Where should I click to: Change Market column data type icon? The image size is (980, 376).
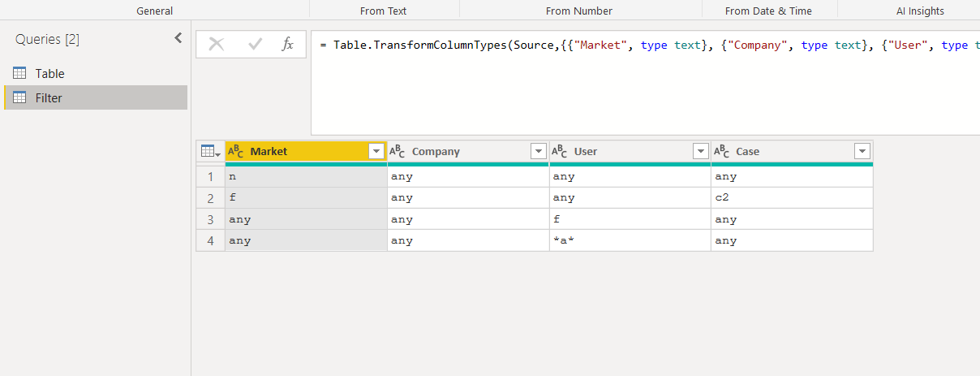[x=235, y=151]
